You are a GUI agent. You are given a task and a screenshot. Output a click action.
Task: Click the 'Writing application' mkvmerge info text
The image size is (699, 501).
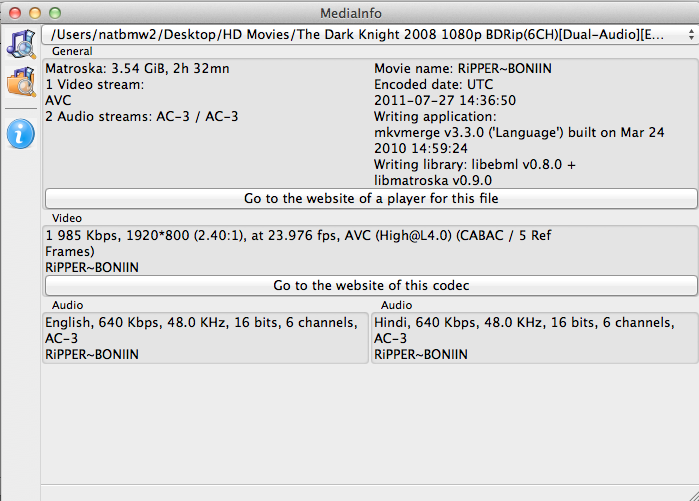pos(519,132)
